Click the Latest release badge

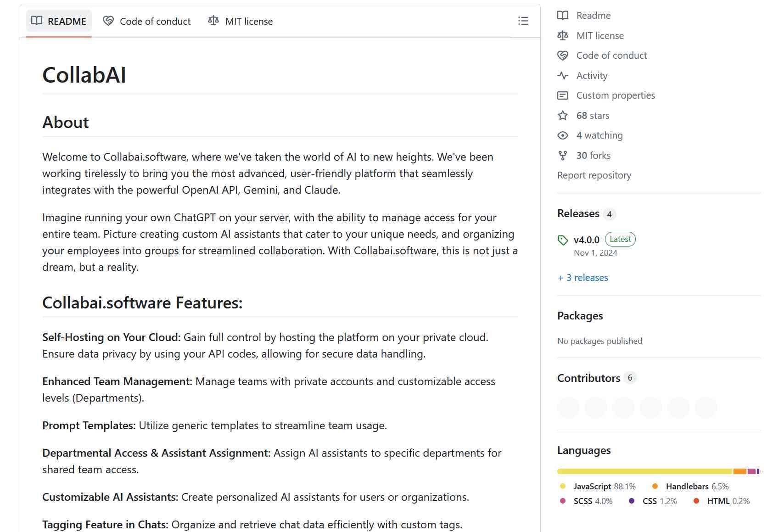coord(620,239)
